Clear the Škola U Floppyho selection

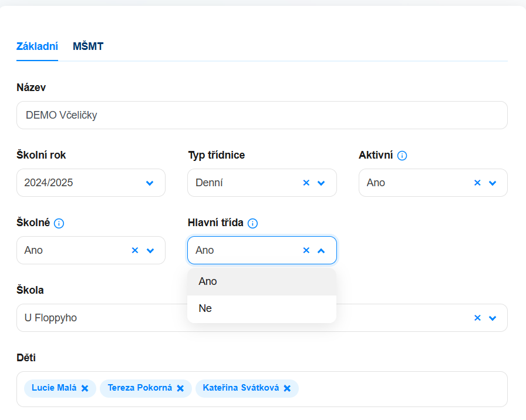coord(477,318)
